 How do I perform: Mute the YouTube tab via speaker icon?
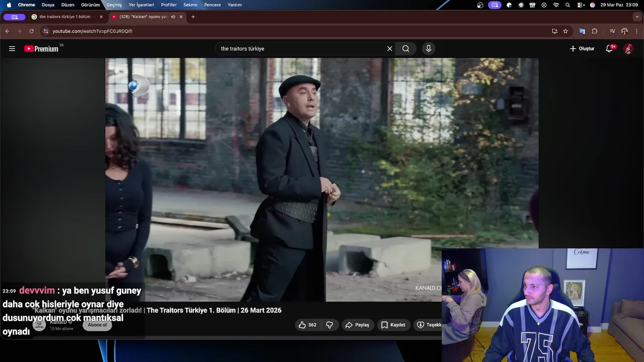173,17
